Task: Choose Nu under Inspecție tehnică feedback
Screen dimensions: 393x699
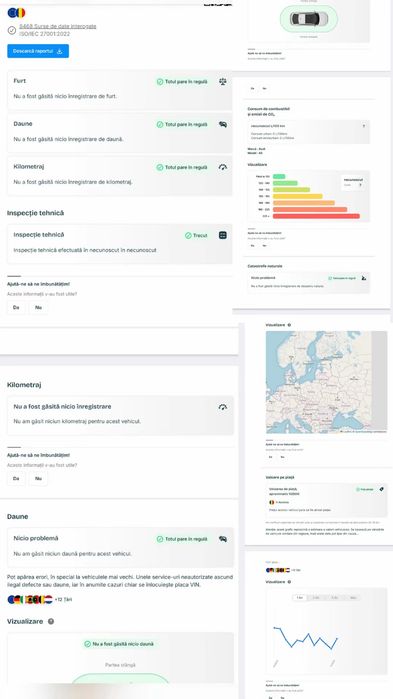Action: coord(38,307)
